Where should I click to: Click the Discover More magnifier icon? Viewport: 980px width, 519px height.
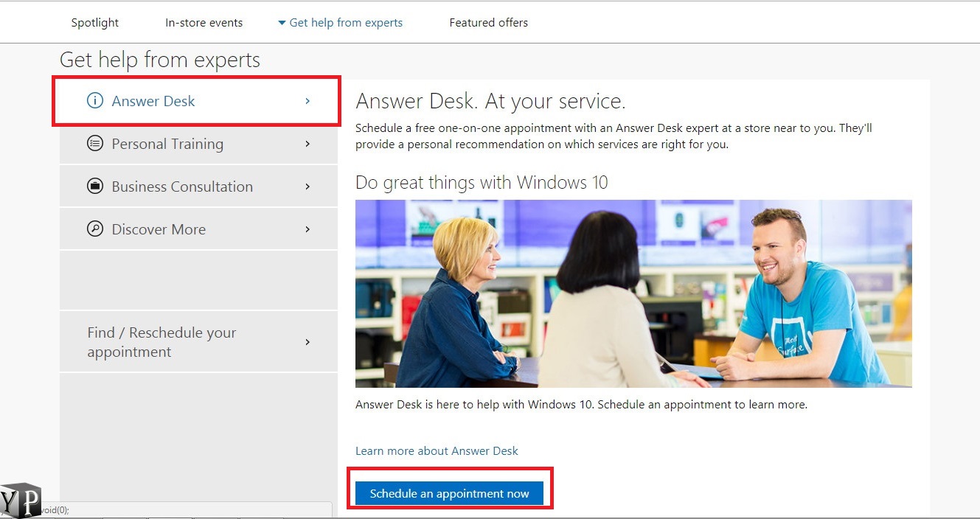(95, 229)
